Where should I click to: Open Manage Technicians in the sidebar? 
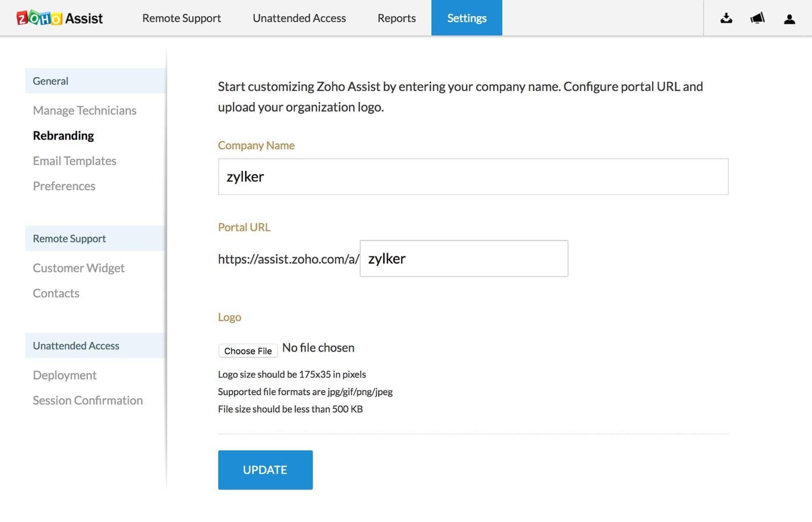point(85,111)
